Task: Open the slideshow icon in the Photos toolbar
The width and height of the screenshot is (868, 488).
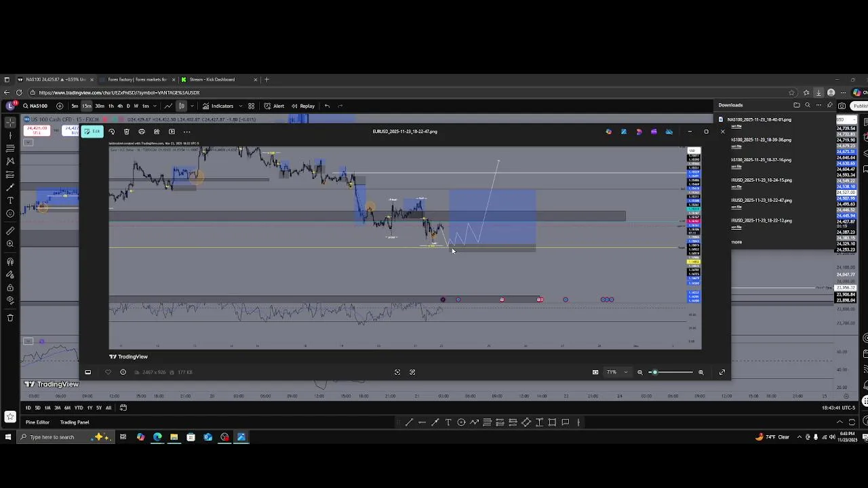Action: point(172,131)
